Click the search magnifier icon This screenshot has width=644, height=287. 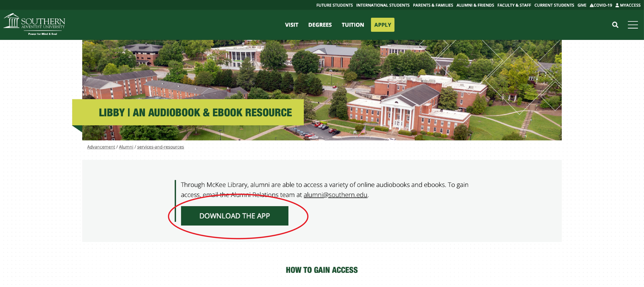tap(615, 25)
